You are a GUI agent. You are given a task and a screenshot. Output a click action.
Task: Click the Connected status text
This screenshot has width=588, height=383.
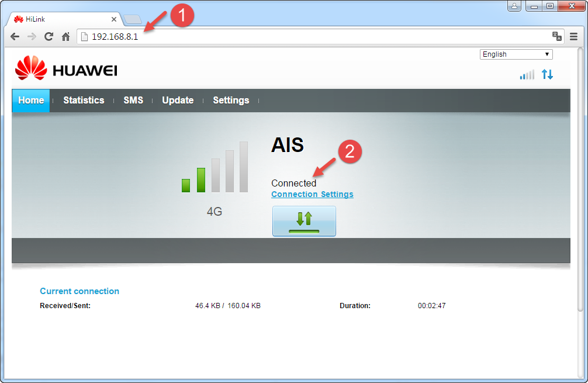tap(293, 183)
